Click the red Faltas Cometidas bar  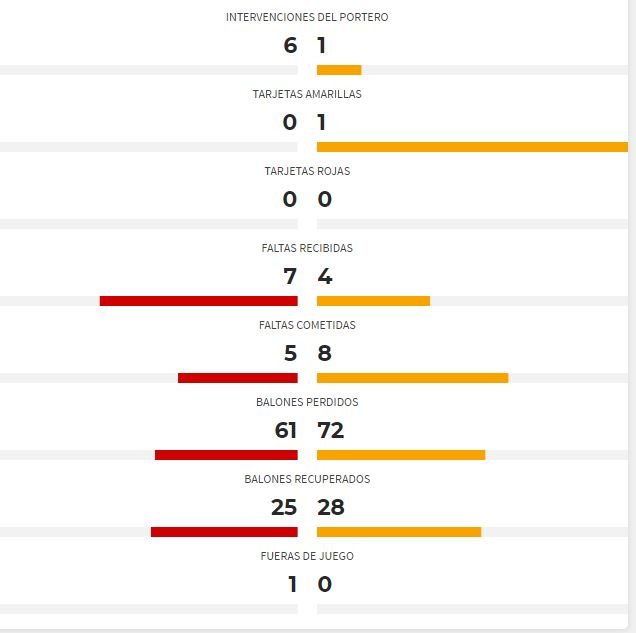pos(238,378)
